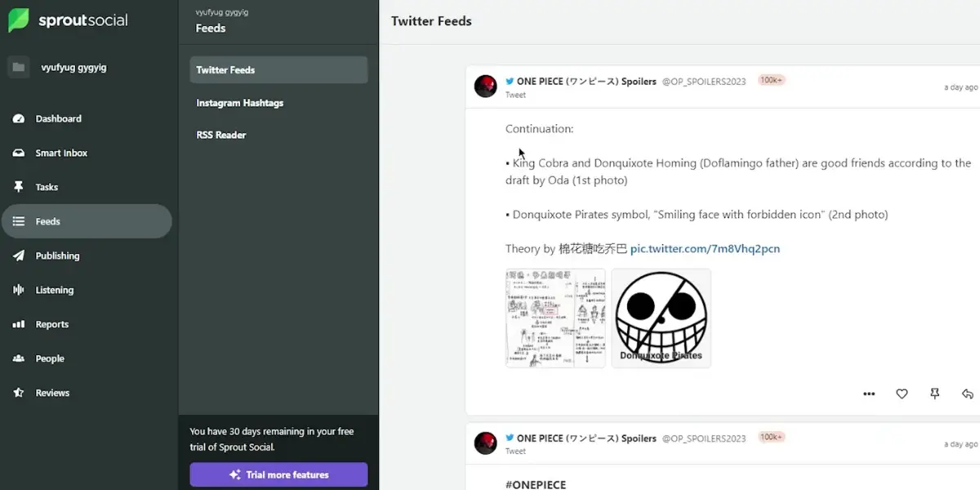Navigate to Reports

click(87, 324)
